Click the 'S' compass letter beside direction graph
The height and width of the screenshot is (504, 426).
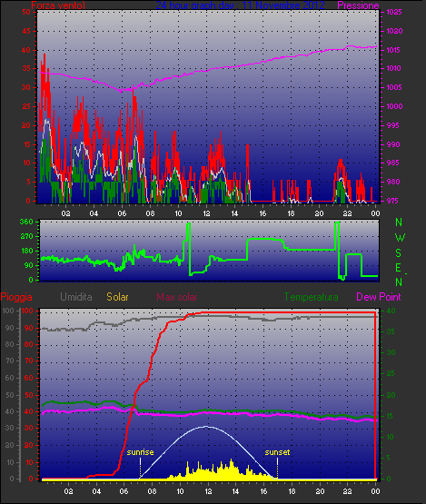(399, 253)
